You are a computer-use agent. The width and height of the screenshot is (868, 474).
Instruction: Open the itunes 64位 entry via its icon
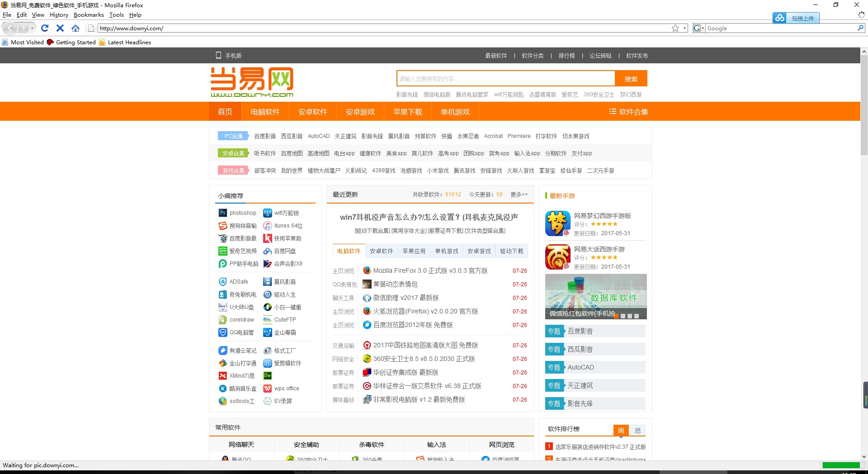point(268,226)
